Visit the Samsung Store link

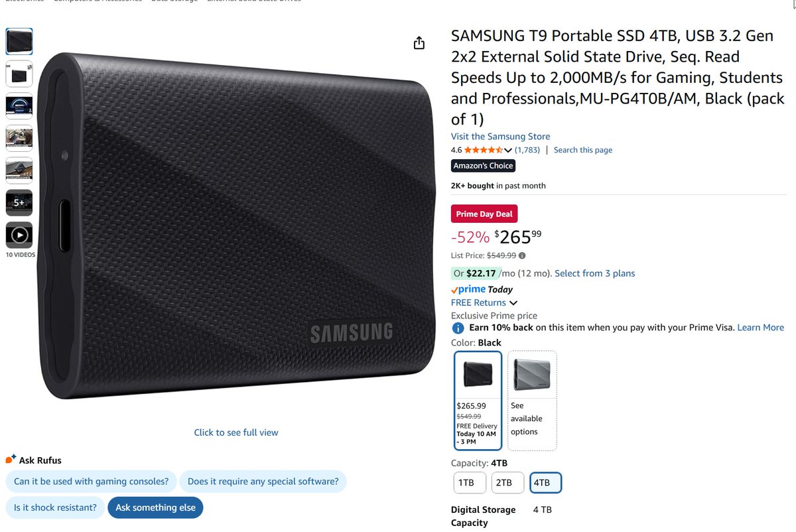(x=500, y=136)
